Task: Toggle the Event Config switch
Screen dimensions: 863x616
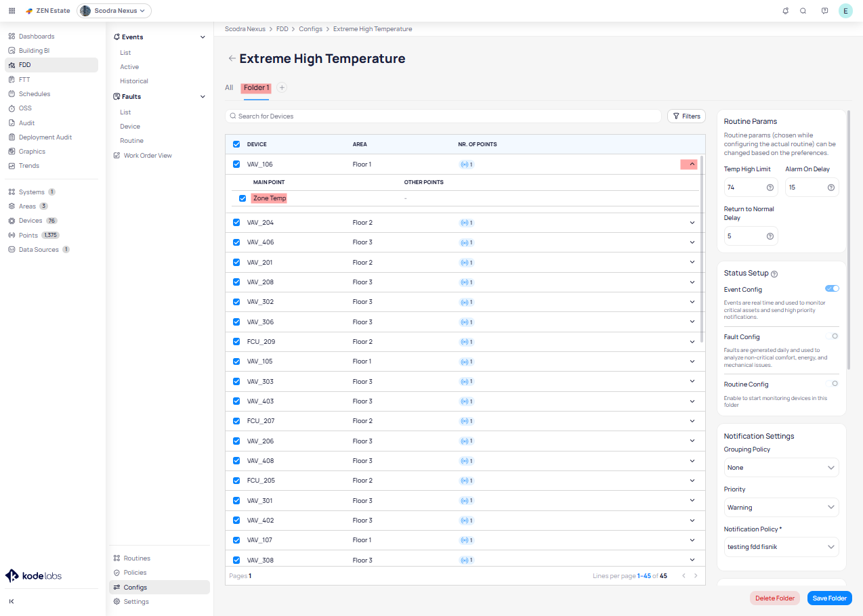Action: [x=832, y=288]
